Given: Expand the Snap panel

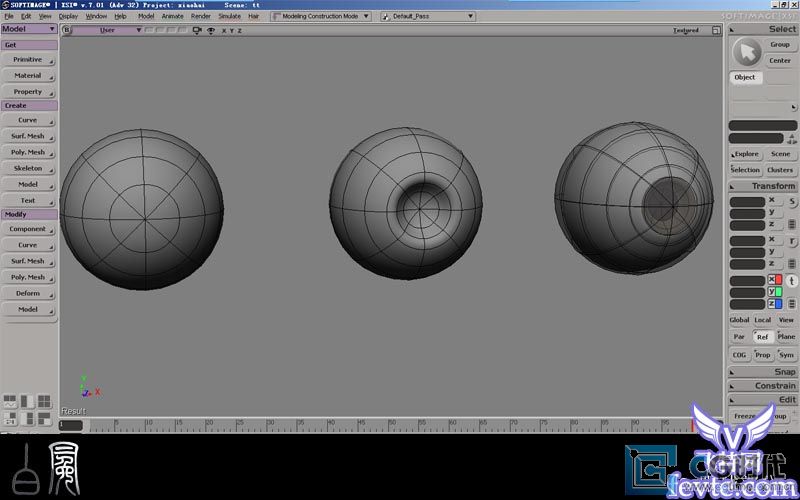Looking at the screenshot, I should pos(763,371).
